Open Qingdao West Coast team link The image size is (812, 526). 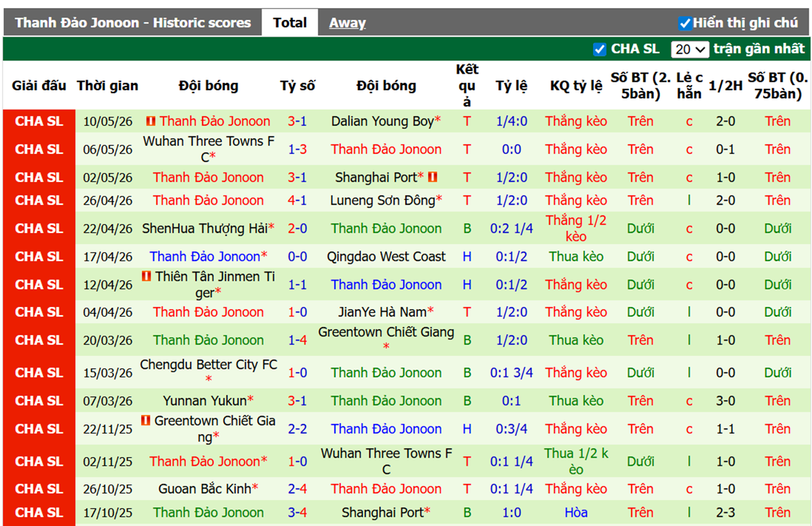pyautogui.click(x=386, y=256)
